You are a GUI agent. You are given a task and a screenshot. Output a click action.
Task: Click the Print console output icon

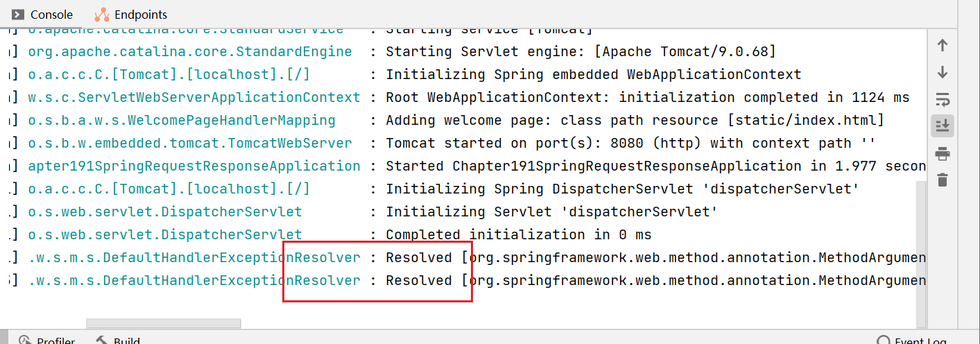point(943,153)
